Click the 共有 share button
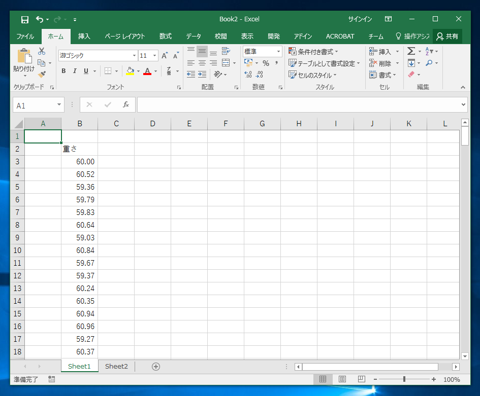The height and width of the screenshot is (396, 480). coord(447,36)
